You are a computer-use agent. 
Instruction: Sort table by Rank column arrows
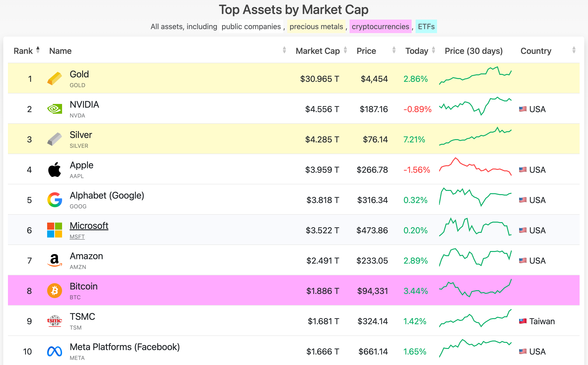38,50
